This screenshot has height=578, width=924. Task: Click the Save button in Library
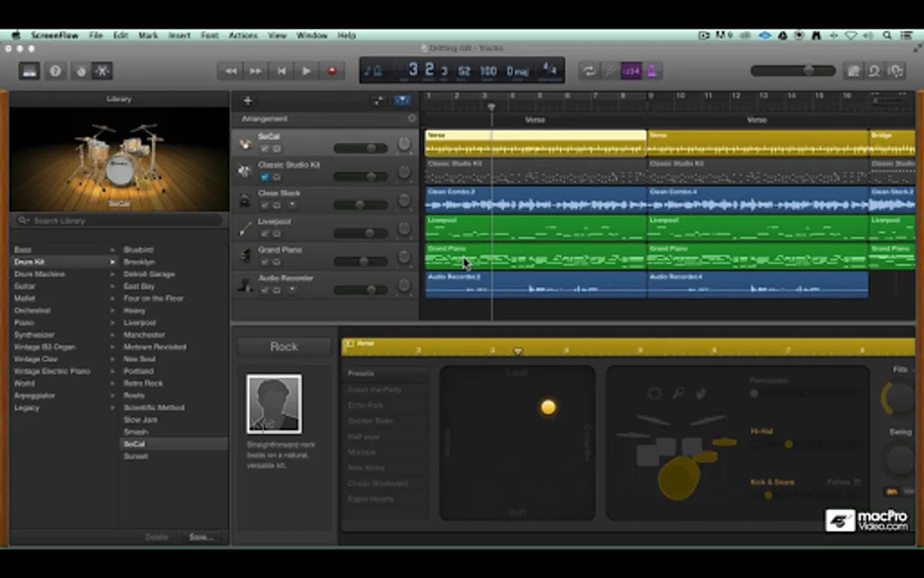pos(201,537)
